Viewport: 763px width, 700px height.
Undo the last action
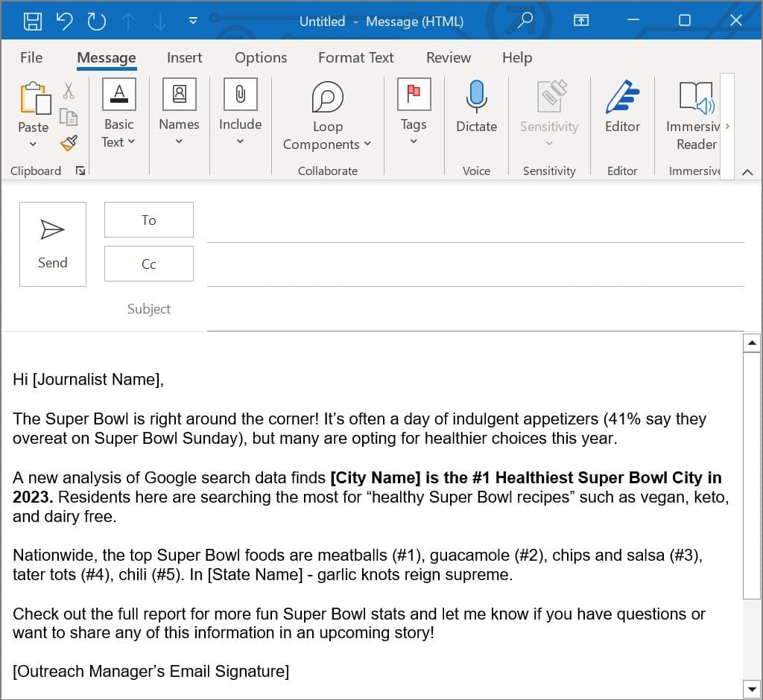coord(64,21)
